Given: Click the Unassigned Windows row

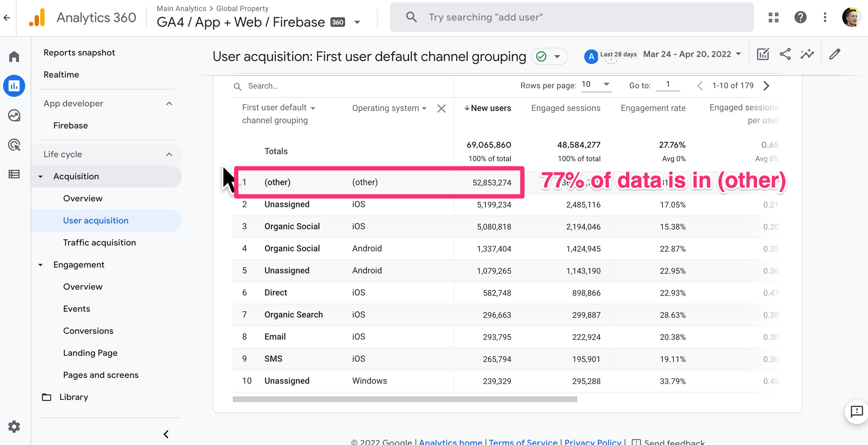Looking at the screenshot, I should pos(505,381).
